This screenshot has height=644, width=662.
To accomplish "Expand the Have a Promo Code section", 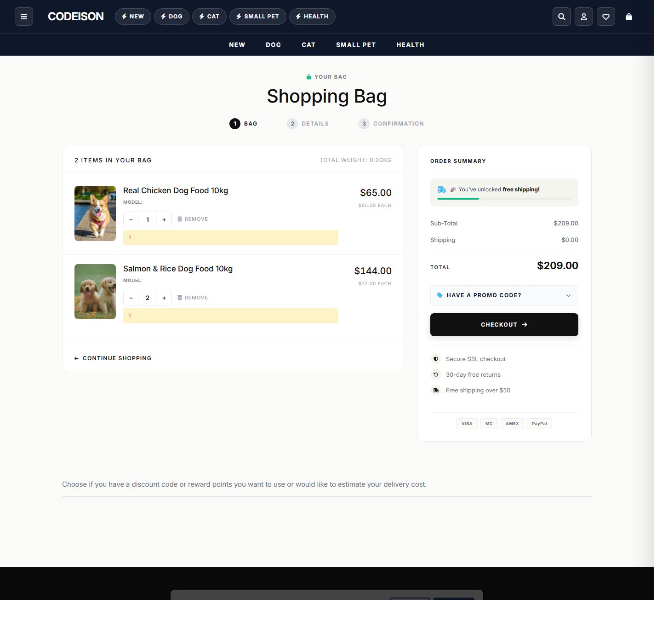I will point(504,295).
